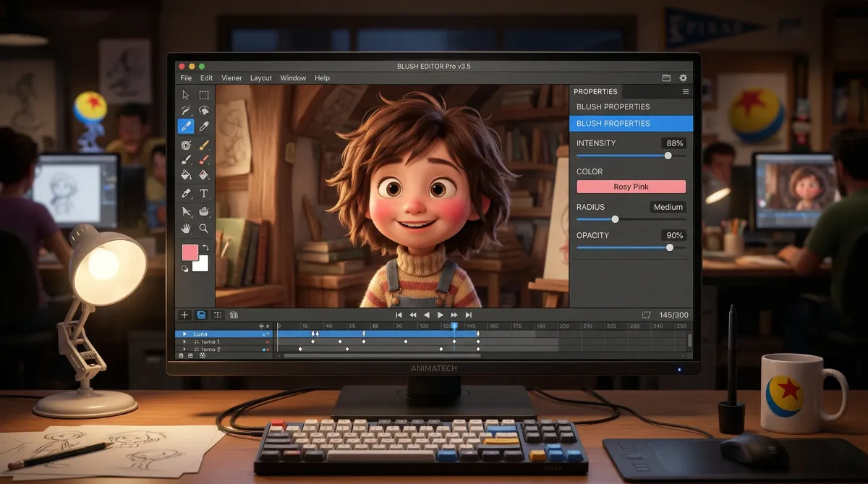
Task: Expand the tomo 1 track
Action: 185,341
